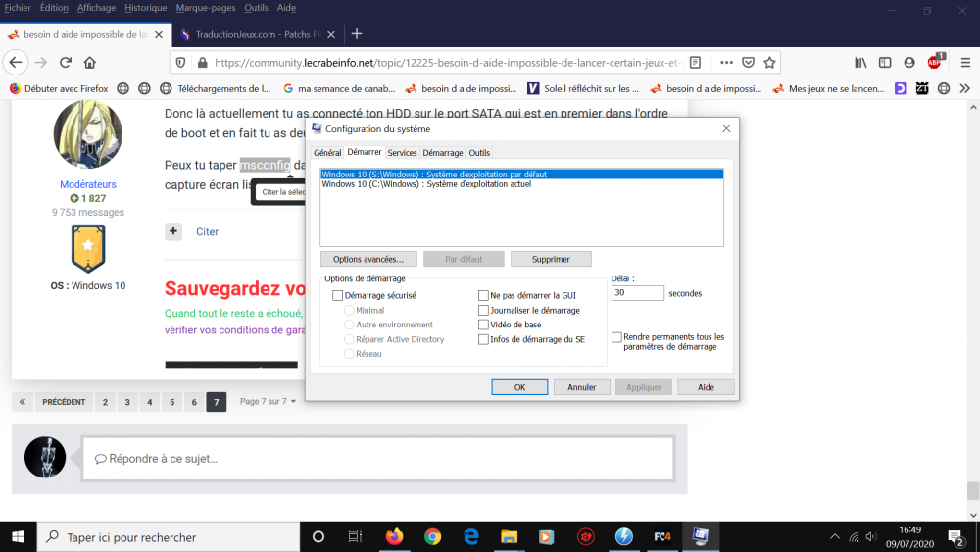The width and height of the screenshot is (980, 552).
Task: Open the Page 7 sur 7 dropdown
Action: pos(269,401)
